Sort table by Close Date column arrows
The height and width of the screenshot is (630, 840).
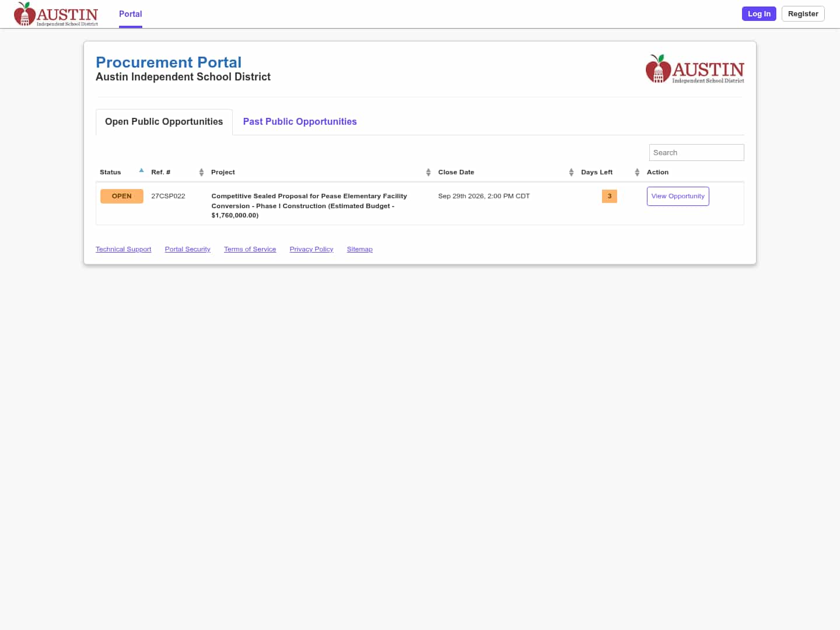click(571, 172)
